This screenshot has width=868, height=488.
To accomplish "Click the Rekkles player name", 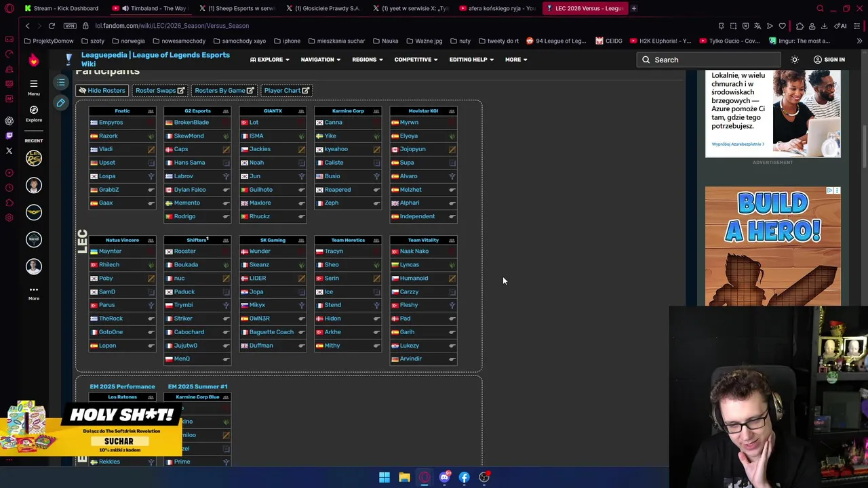I will (x=109, y=462).
